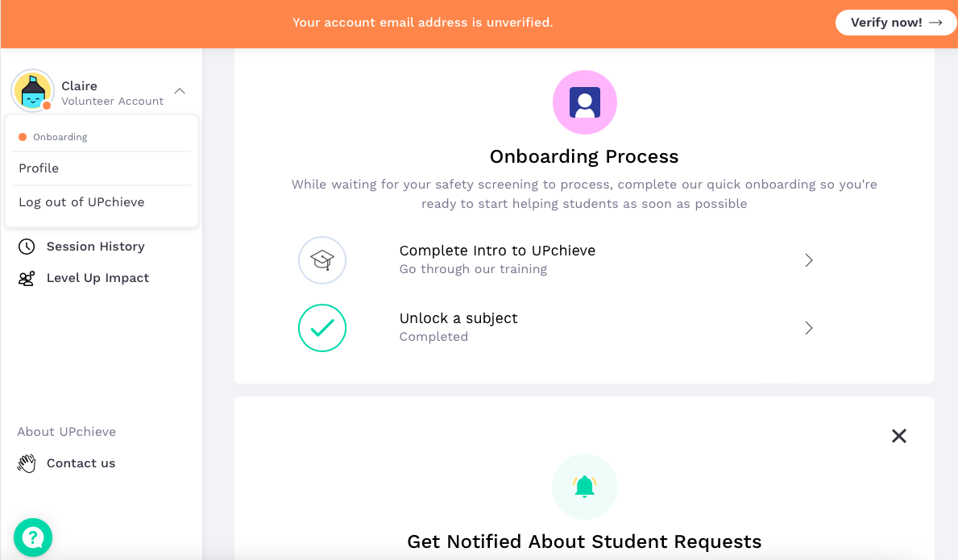The image size is (958, 560).
Task: Click Claire's avatar icon
Action: 32,90
